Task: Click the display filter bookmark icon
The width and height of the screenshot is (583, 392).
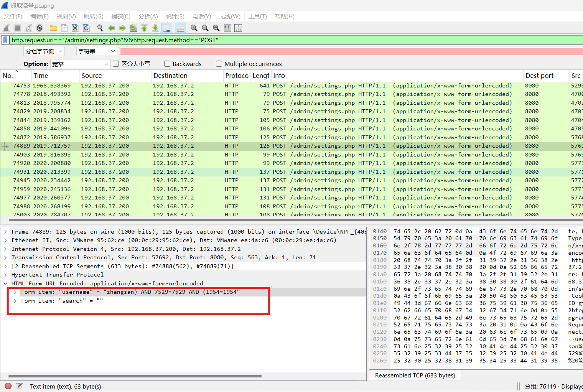Action: [5, 40]
